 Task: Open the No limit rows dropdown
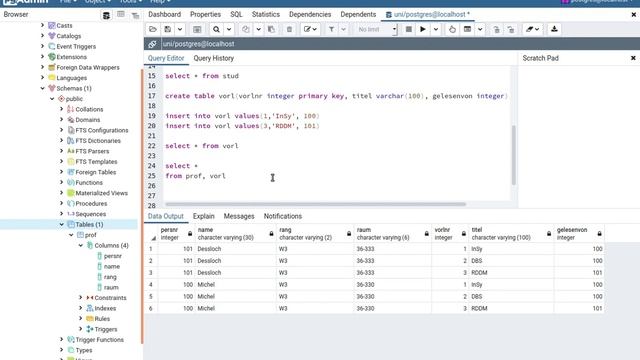[x=376, y=29]
